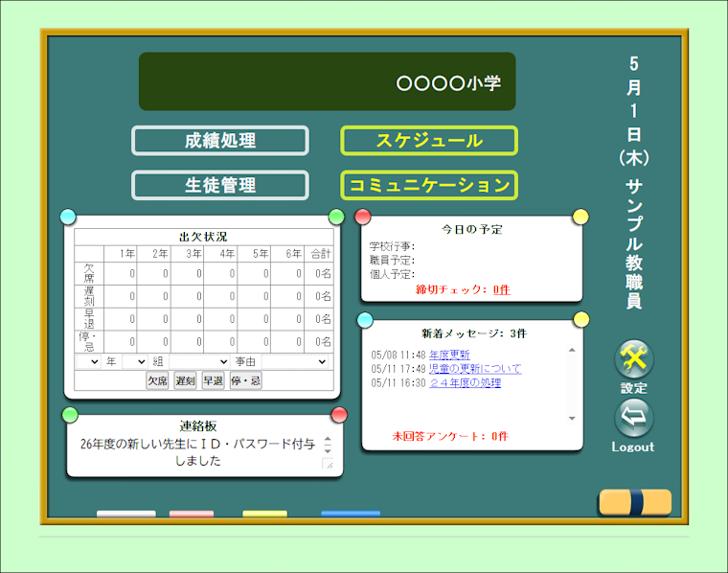Viewport: 728px width, 573px height.
Task: Click the yellow pin on 今日の予定 note
Action: point(580,217)
